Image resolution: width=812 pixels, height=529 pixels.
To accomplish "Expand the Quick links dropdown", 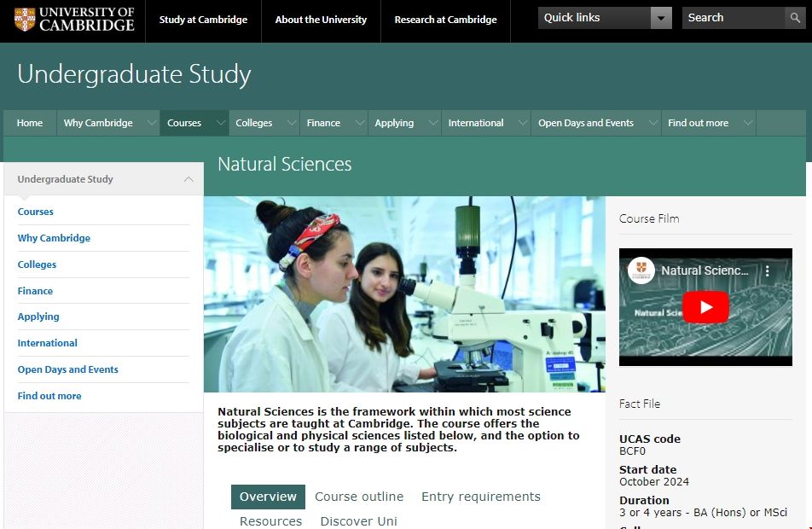I will pos(660,18).
